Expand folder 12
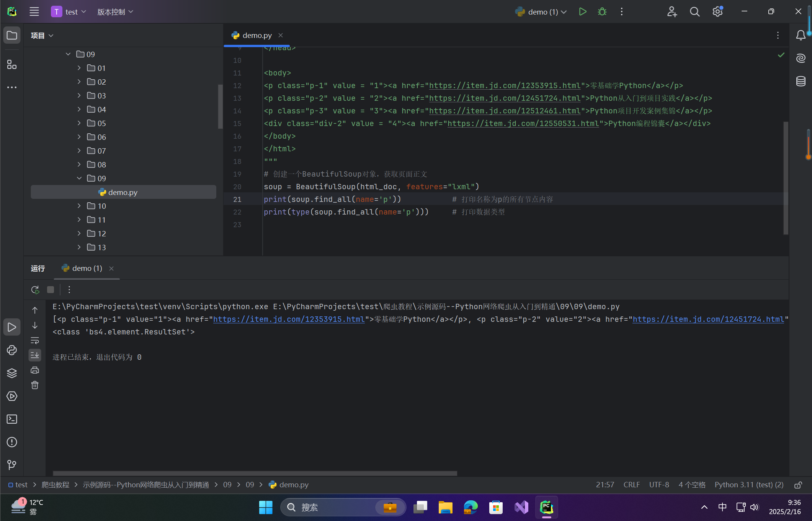 click(79, 233)
